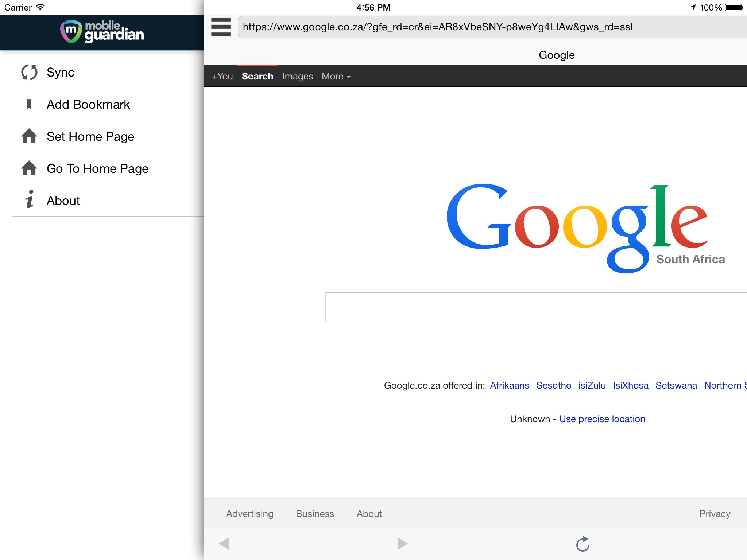Click the Mobile Guardian logo

click(102, 32)
